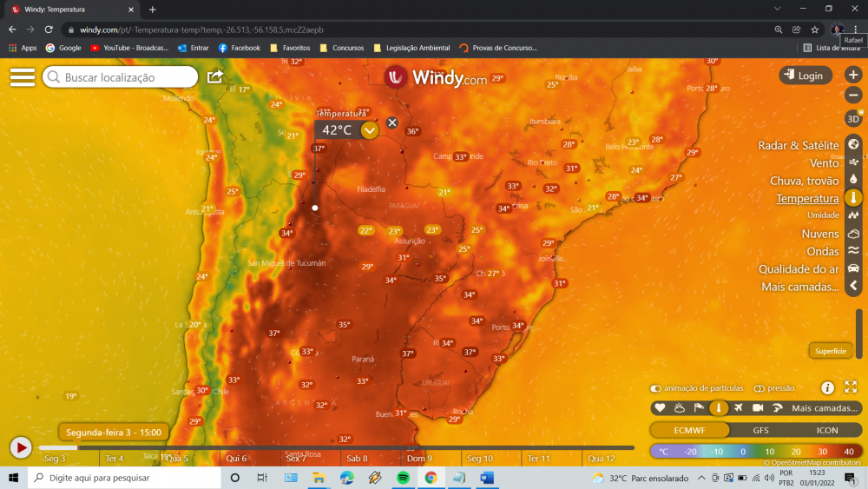Click the weather sun-cloud icon in bottom bar

(x=680, y=408)
